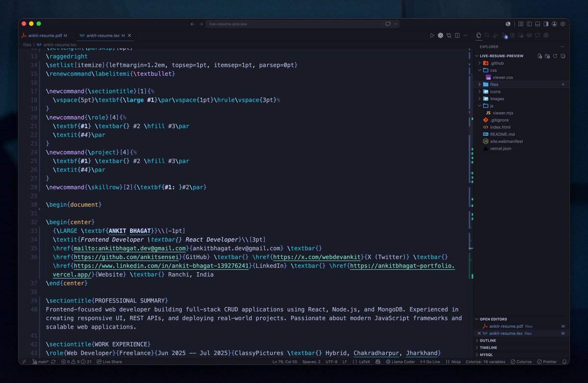This screenshot has height=383, width=588.
Task: Go forward using right arrow in title bar
Action: click(201, 24)
